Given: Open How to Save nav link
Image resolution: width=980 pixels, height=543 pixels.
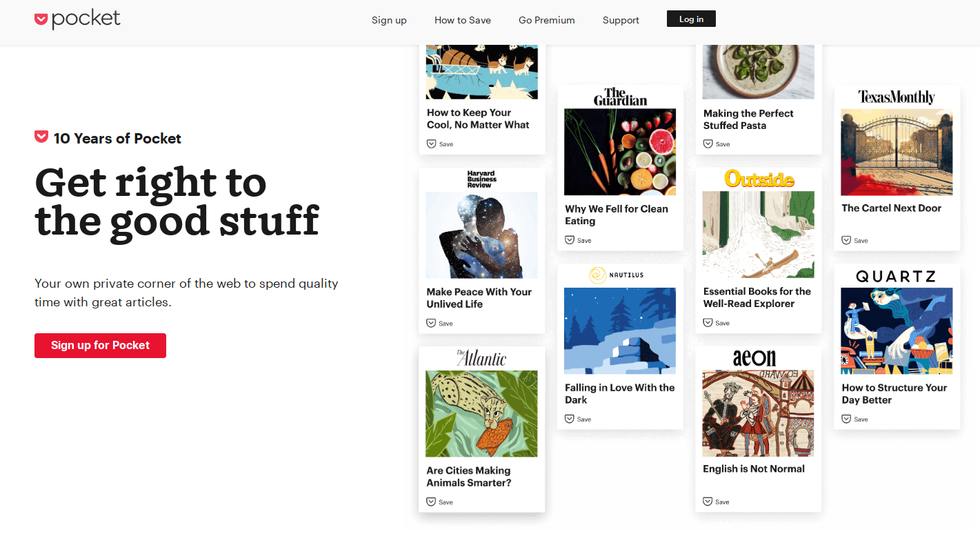Looking at the screenshot, I should 463,20.
